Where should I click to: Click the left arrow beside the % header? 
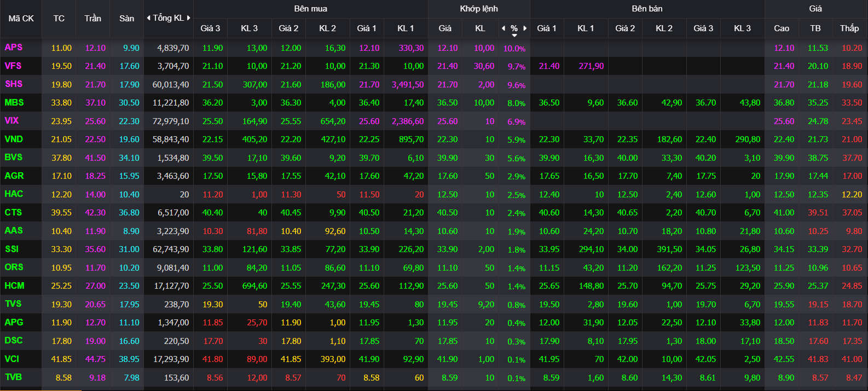coord(504,28)
